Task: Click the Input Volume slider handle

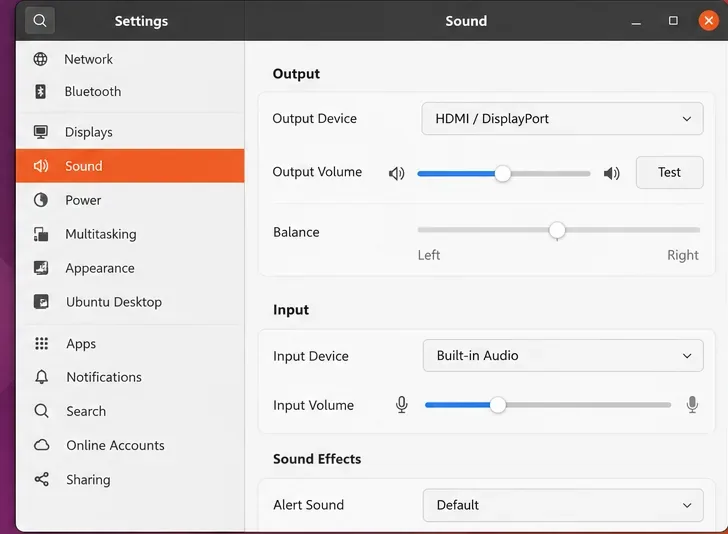Action: [498, 404]
